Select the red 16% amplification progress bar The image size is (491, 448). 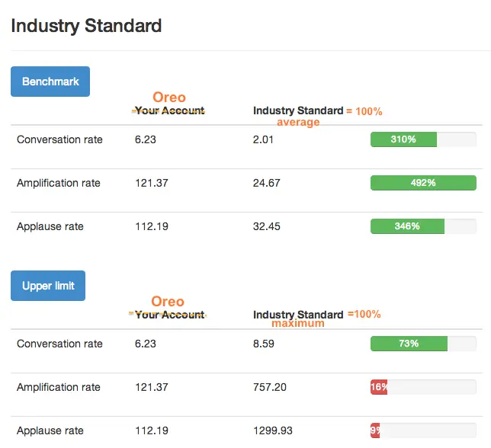tap(378, 387)
